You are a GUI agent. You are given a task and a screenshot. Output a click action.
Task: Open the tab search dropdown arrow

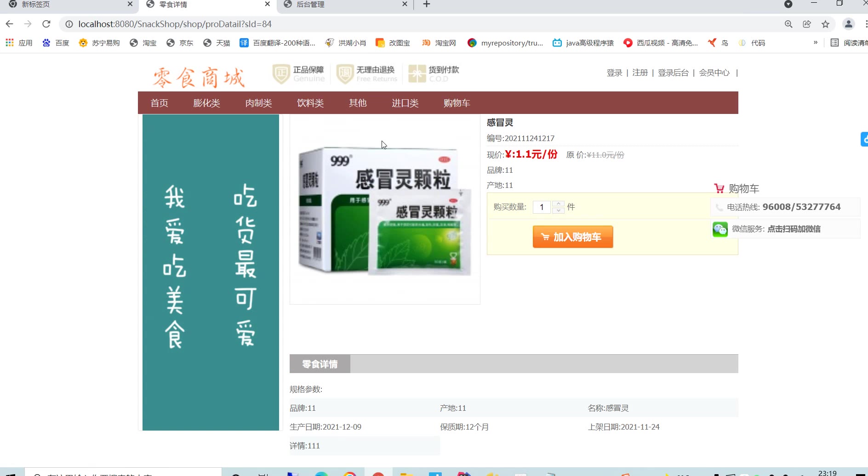click(788, 4)
